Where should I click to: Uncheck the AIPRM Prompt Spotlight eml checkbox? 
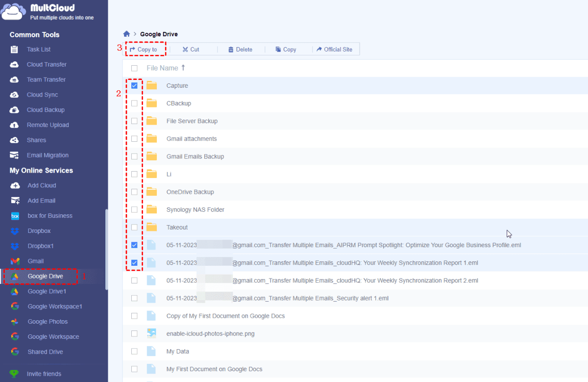point(134,245)
